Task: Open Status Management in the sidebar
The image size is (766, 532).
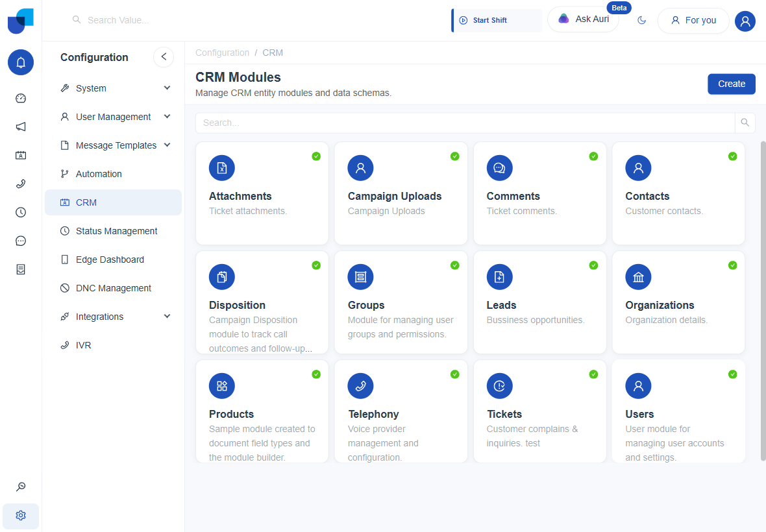Action: [114, 231]
